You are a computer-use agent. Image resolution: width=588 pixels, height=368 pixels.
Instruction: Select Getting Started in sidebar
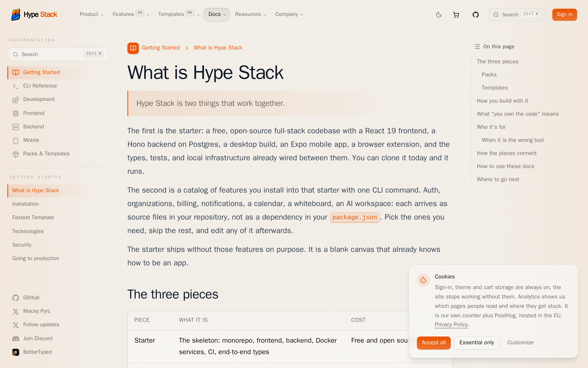[x=58, y=73]
